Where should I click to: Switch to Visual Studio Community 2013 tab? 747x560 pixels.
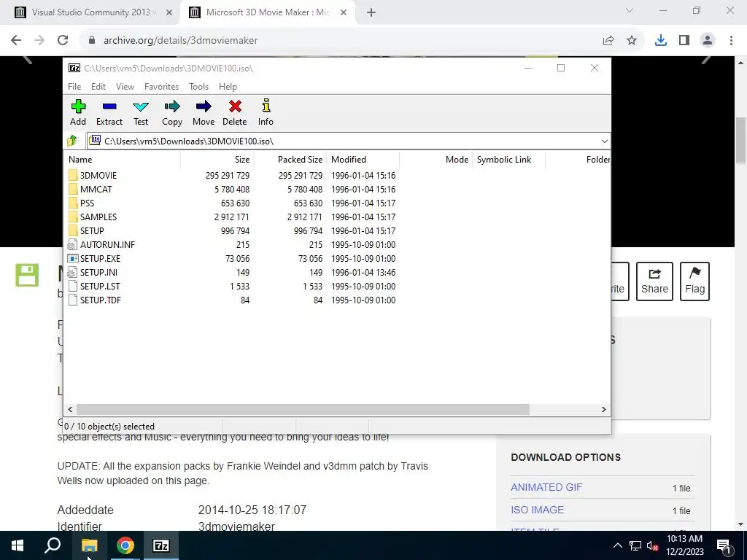(x=90, y=12)
